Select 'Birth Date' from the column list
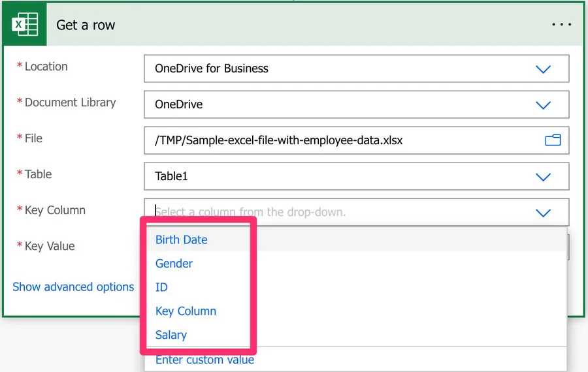 click(x=182, y=240)
